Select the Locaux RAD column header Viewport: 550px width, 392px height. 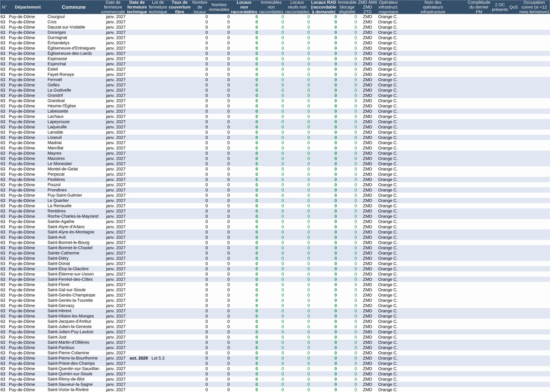pos(323,7)
